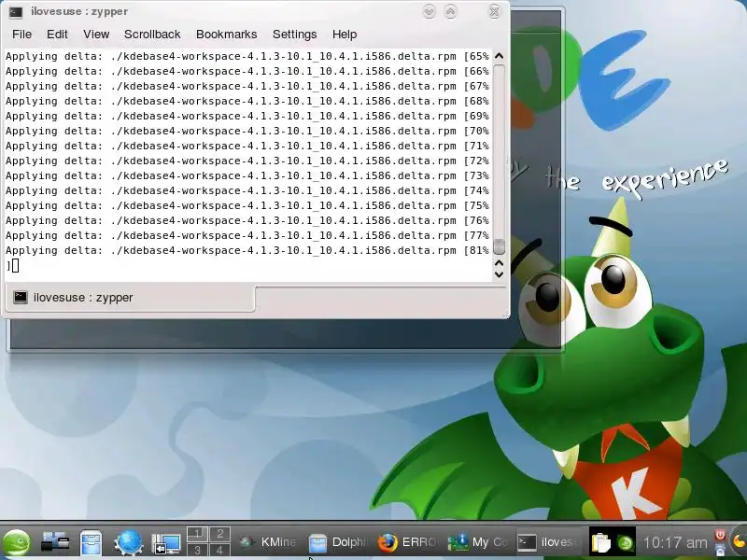Switch to virtual desktop 1 in pager
747x560 pixels.
click(197, 534)
